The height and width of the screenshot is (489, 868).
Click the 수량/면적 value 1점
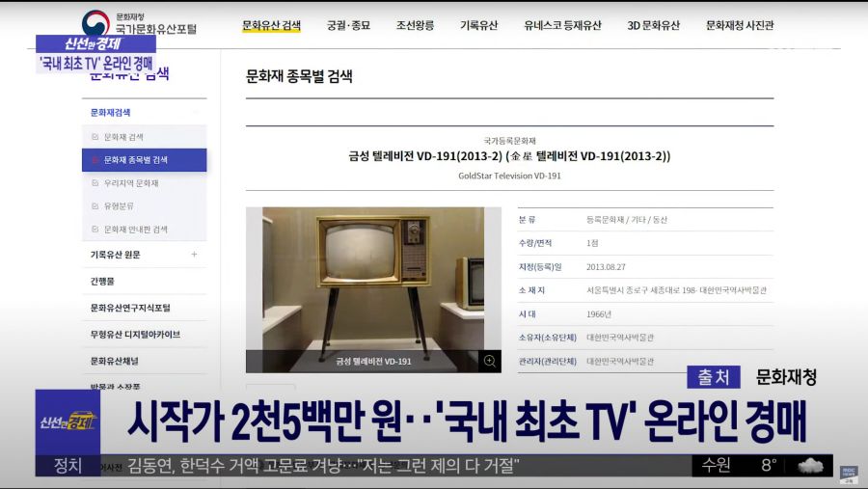click(592, 243)
